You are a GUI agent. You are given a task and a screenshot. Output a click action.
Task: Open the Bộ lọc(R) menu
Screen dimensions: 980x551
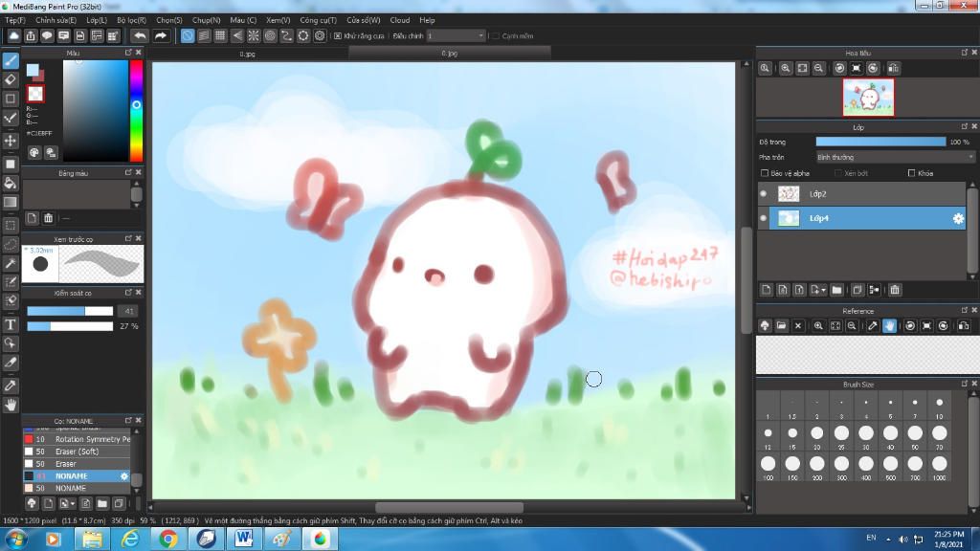point(131,20)
